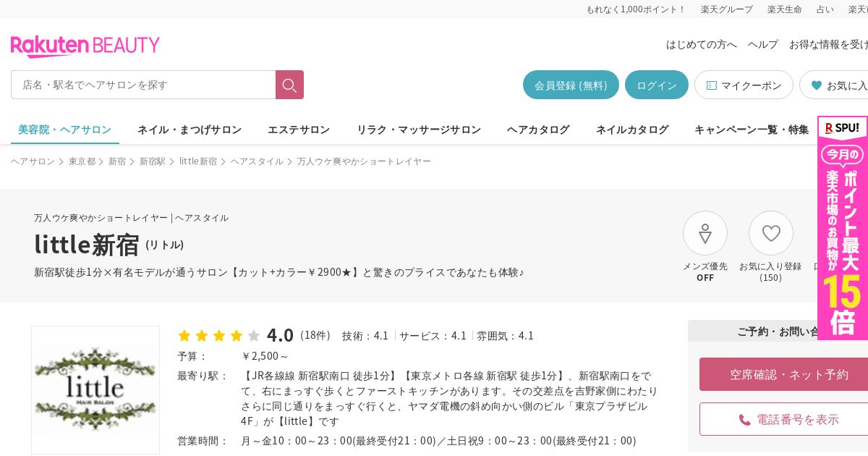Click the 電話番号を表示 button
The width and height of the screenshot is (868, 456).
784,419
